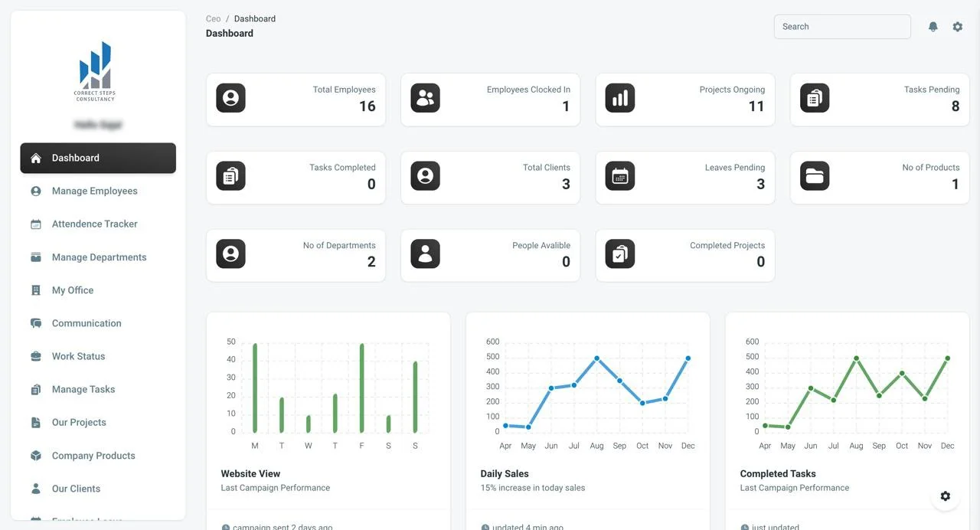
Task: Click the Employees Clocked In icon
Action: (x=425, y=98)
